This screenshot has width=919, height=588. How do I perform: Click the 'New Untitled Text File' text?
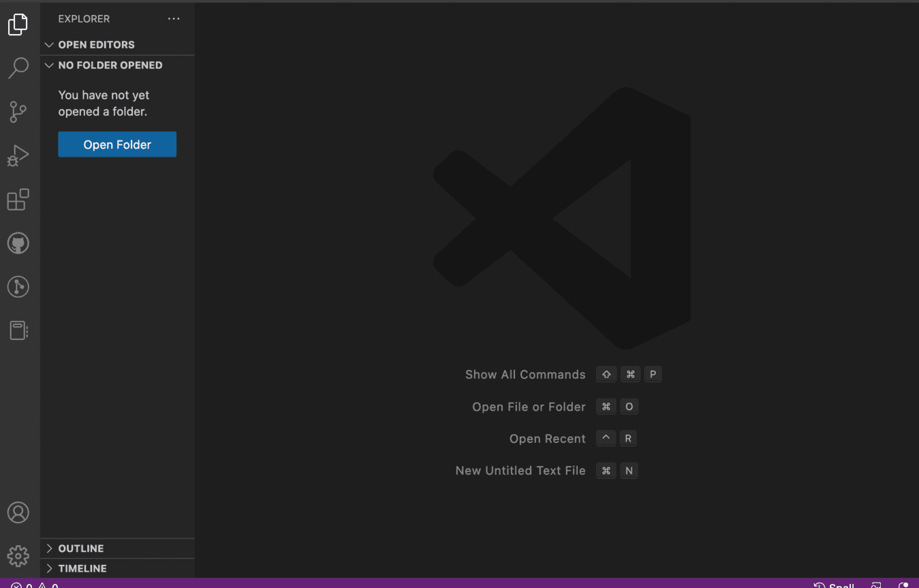point(520,471)
